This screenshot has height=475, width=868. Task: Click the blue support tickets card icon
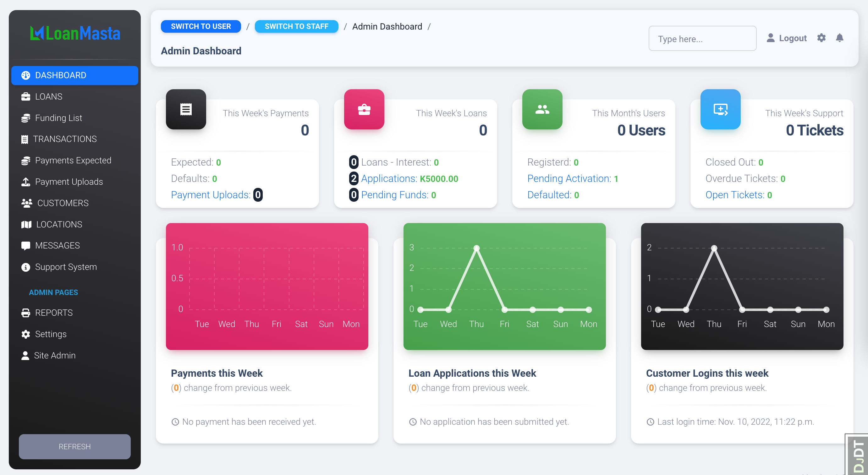tap(721, 109)
